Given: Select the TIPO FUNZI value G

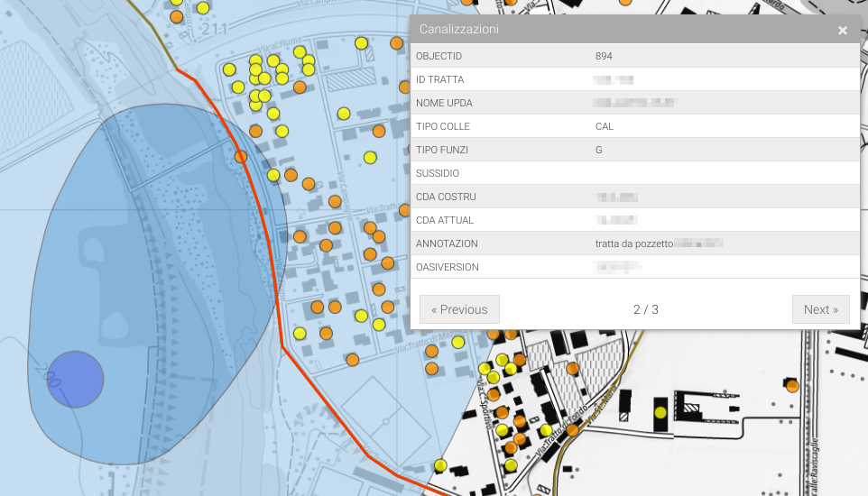Looking at the screenshot, I should [x=598, y=150].
